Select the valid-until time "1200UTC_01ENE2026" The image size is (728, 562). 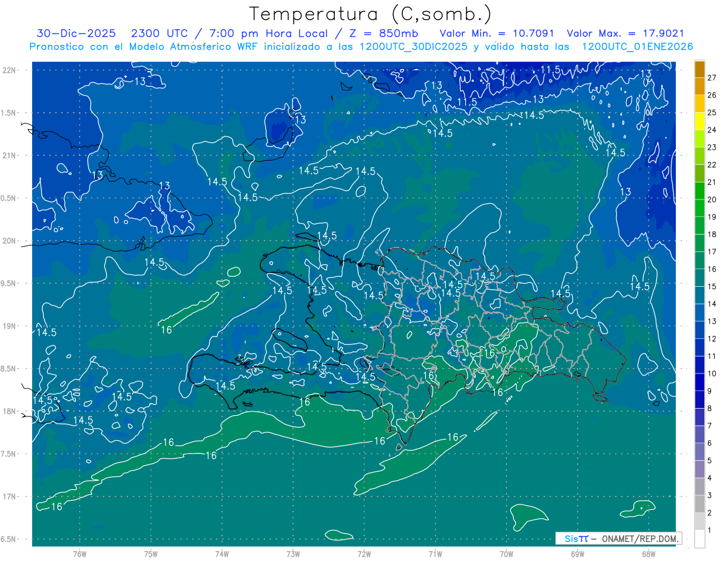pos(638,47)
